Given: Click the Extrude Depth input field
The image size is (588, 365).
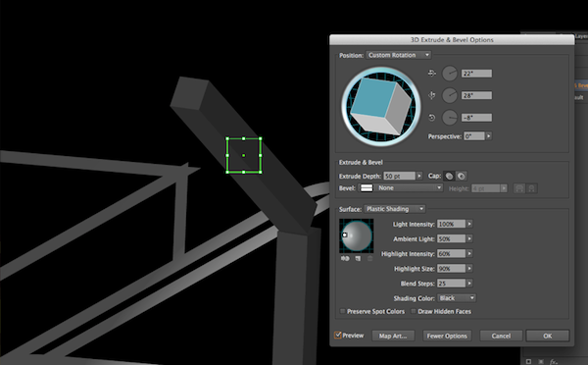Looking at the screenshot, I should pos(400,176).
